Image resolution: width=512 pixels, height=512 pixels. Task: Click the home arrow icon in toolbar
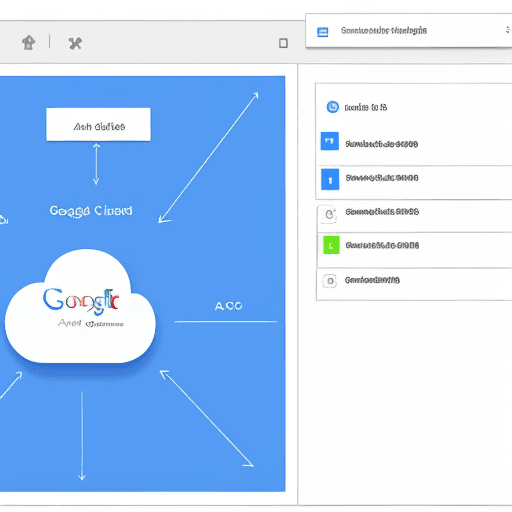point(29,43)
